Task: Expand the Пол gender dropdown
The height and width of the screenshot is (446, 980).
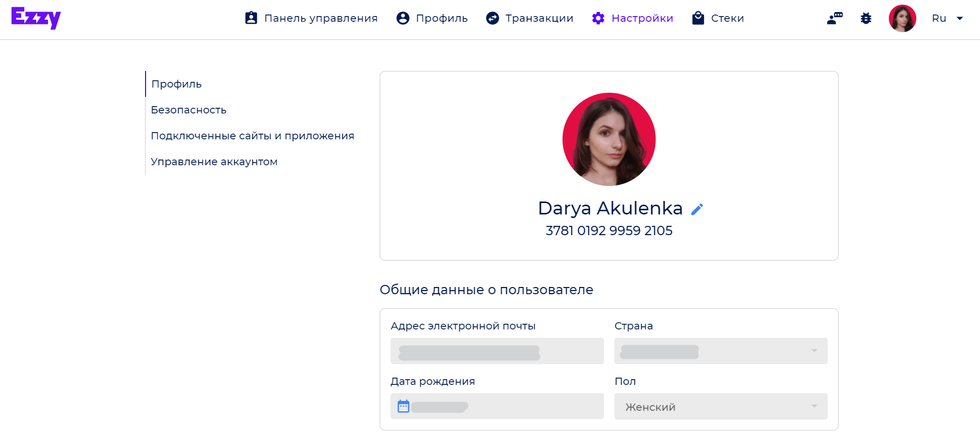Action: tap(721, 406)
